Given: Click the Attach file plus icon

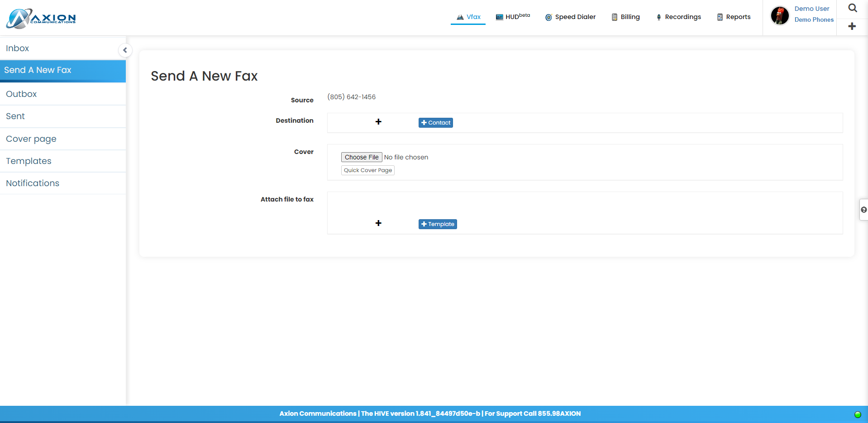Looking at the screenshot, I should point(378,223).
